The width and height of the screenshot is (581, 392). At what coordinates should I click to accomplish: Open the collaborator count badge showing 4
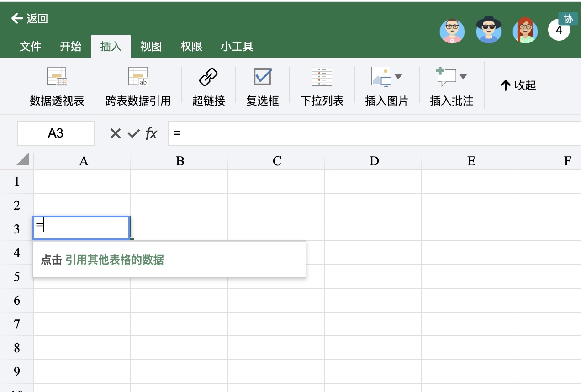pyautogui.click(x=559, y=31)
